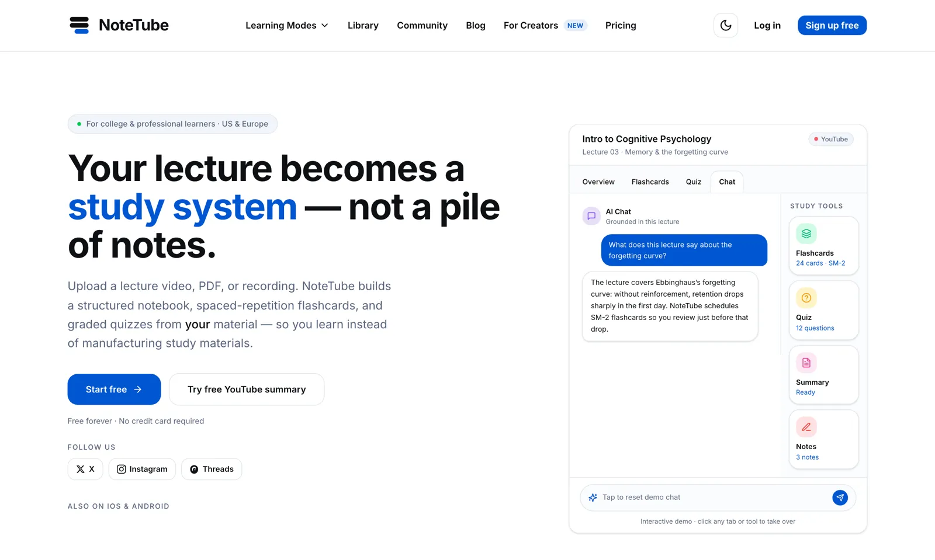
Task: Open the Quiz study tool icon
Action: pos(806,298)
